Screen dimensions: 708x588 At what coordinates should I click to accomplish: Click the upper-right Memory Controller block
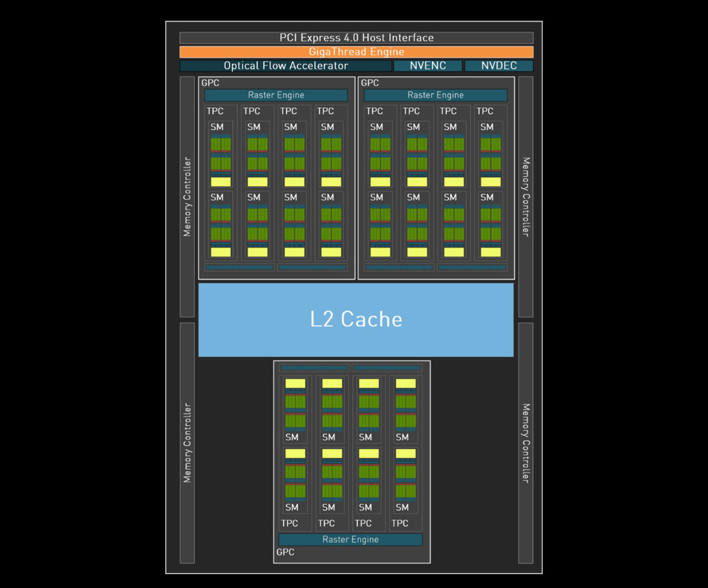[x=525, y=196]
